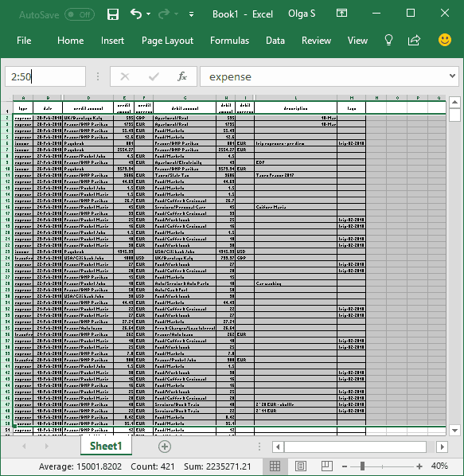
Task: Switch to the View tab
Action: (x=357, y=41)
